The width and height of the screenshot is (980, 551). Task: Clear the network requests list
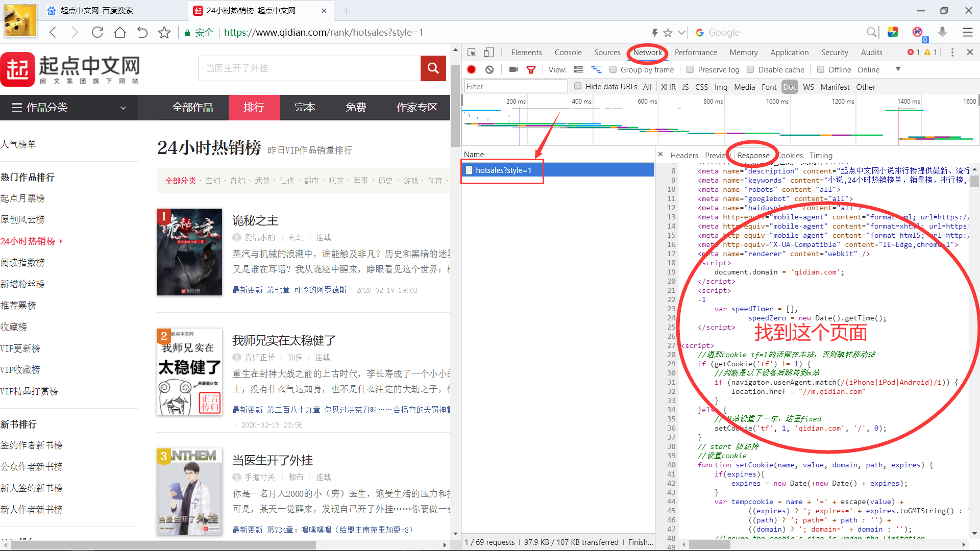(x=489, y=69)
